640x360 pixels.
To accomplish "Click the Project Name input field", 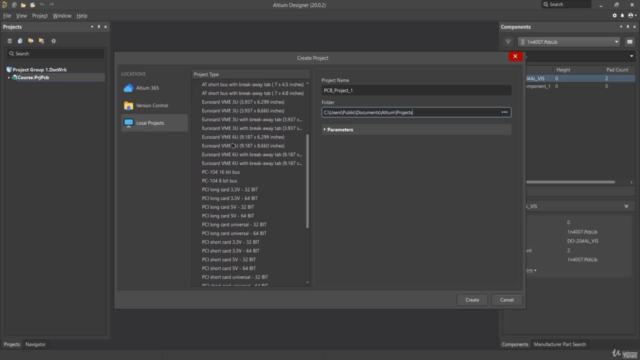I will click(416, 90).
